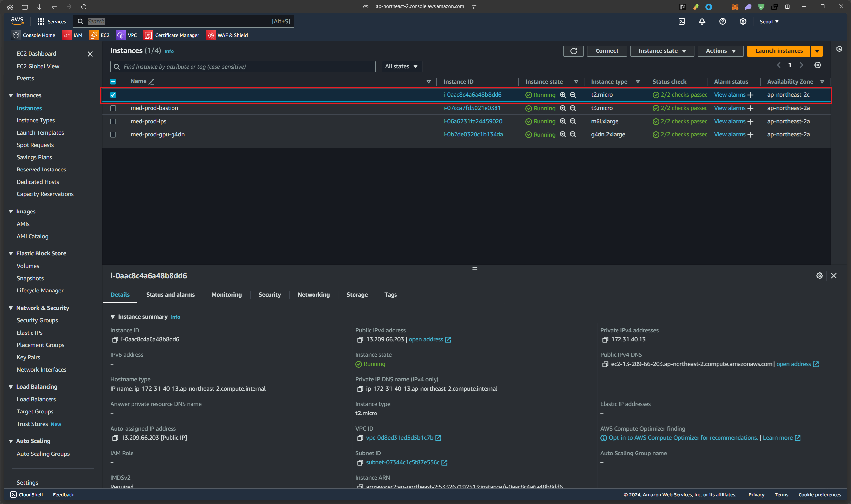Copy the Private IPv4 address 172.31.40.13
The height and width of the screenshot is (504, 851).
tap(605, 340)
